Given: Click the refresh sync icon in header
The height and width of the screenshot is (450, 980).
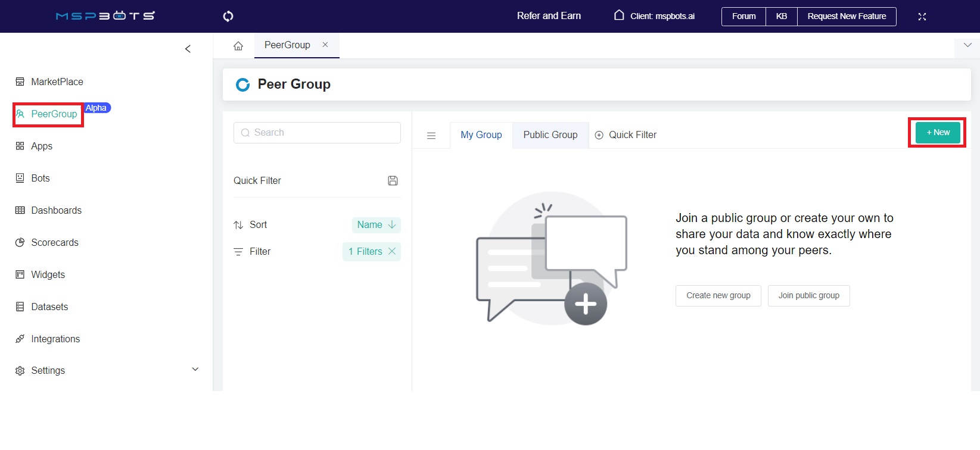Looking at the screenshot, I should pyautogui.click(x=228, y=16).
